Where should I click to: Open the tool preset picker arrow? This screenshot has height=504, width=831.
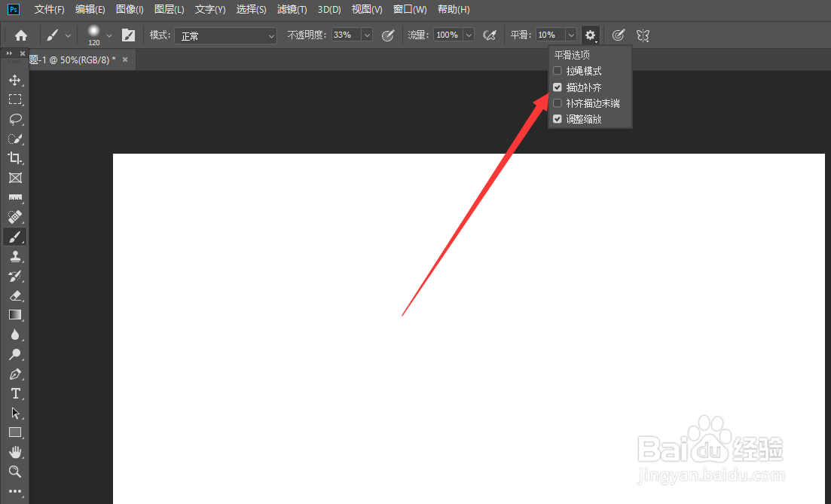68,36
